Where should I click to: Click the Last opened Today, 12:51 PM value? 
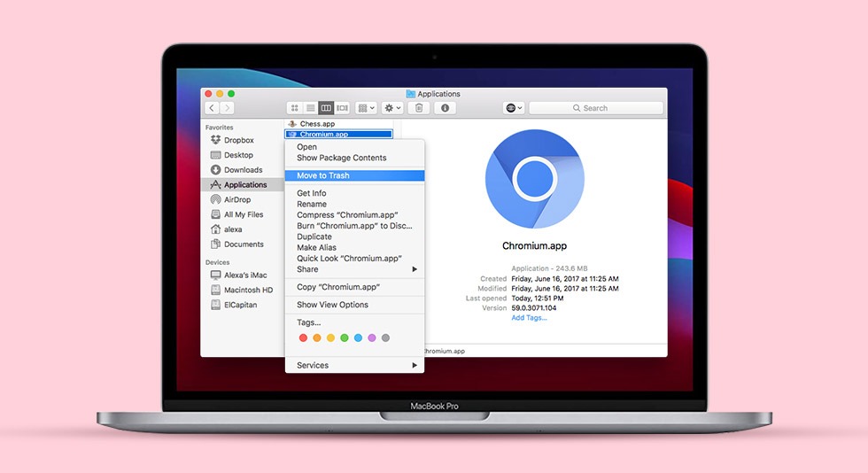click(x=537, y=299)
